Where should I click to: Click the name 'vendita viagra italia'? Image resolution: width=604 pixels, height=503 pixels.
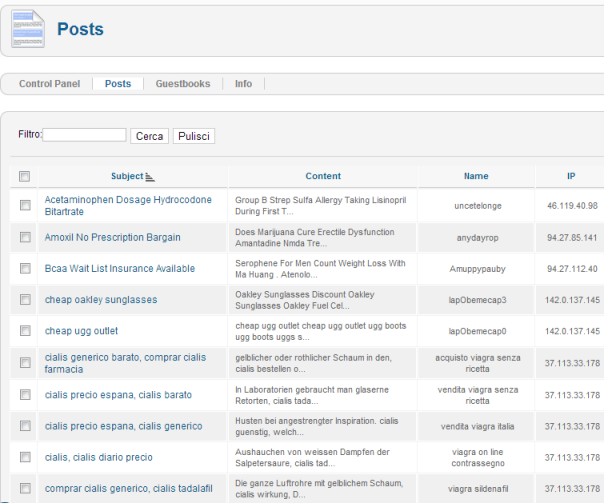(x=478, y=426)
